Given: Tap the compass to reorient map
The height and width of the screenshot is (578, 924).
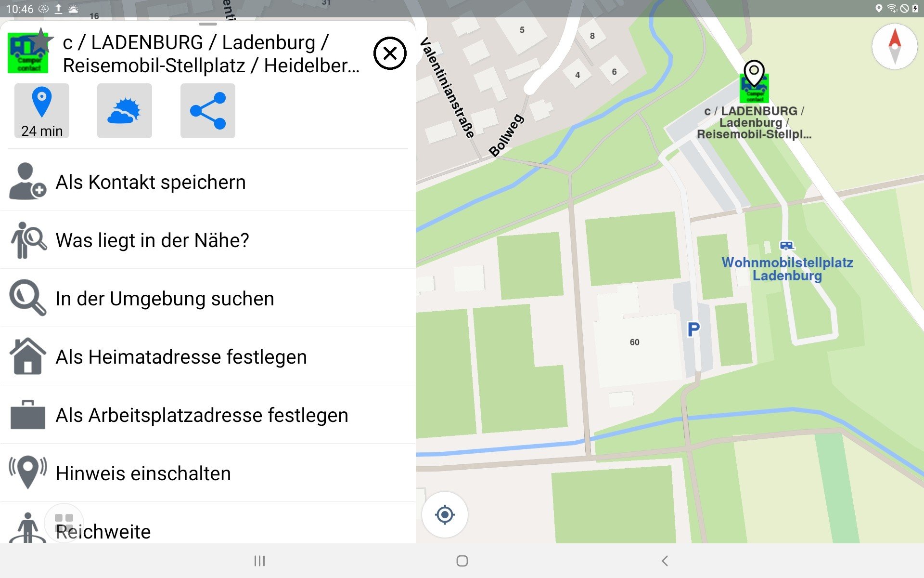Looking at the screenshot, I should pyautogui.click(x=895, y=47).
